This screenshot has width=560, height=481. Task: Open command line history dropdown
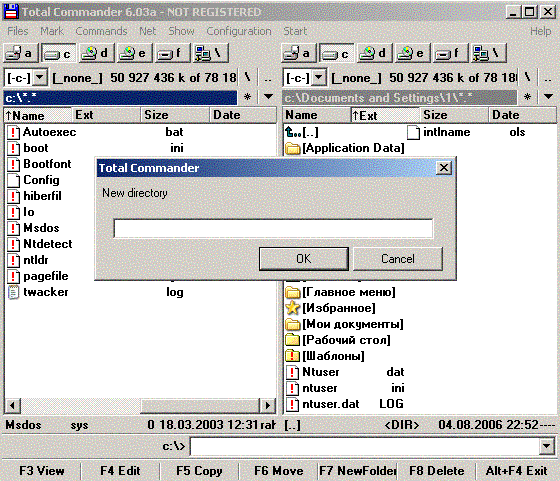point(546,446)
